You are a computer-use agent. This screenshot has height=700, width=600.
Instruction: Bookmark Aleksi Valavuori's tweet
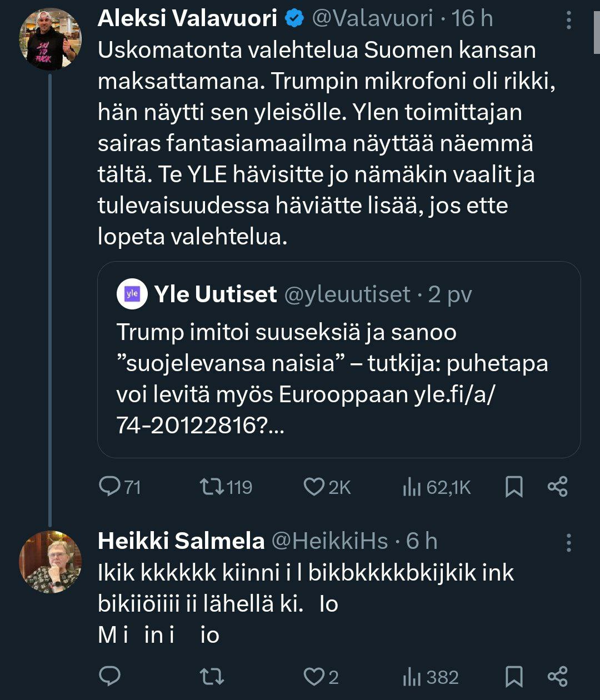coord(514,487)
